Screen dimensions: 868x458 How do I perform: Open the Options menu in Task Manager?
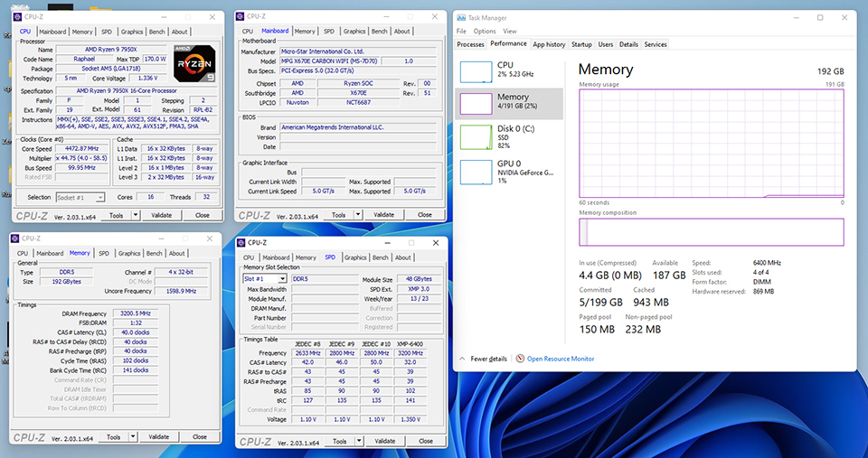[485, 31]
